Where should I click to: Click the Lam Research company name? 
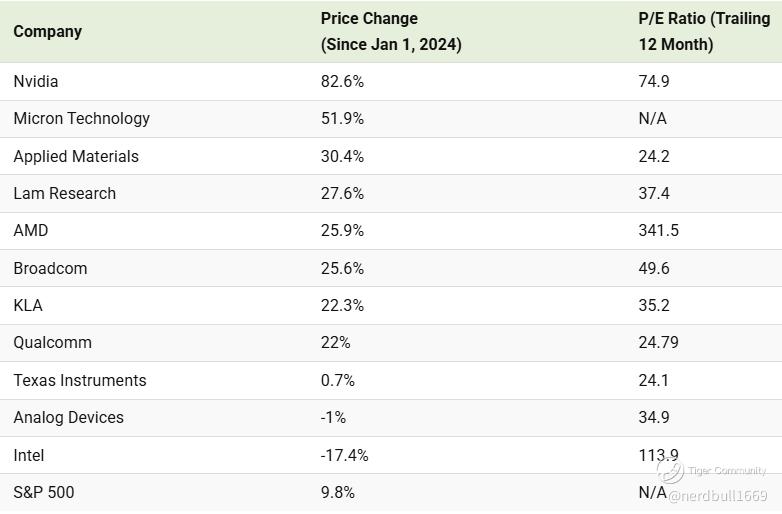point(64,193)
